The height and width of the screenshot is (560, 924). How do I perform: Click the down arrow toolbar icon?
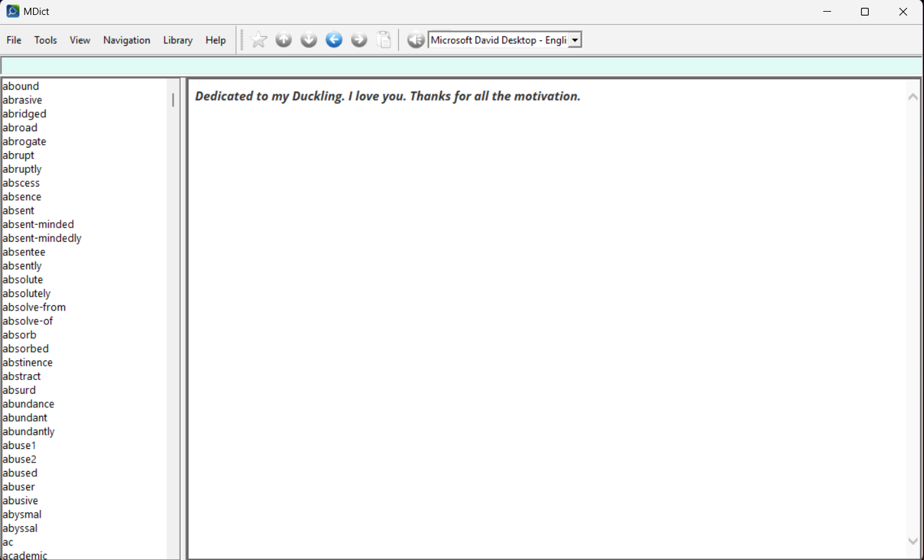309,40
